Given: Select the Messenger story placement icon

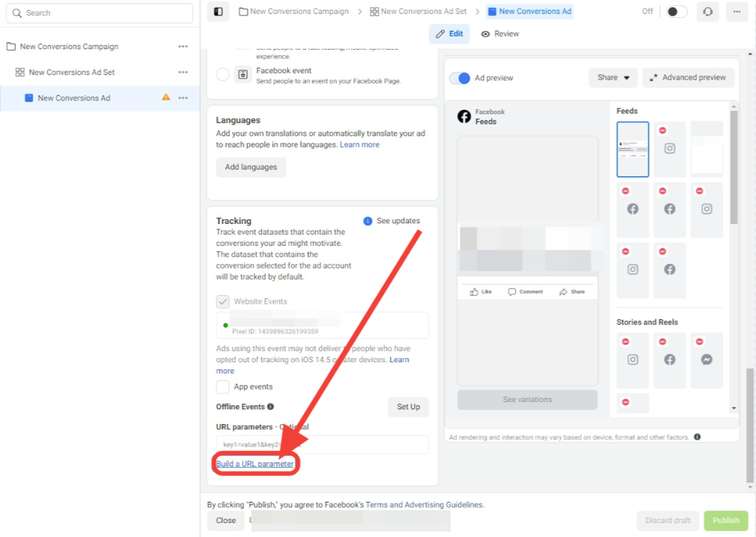Looking at the screenshot, I should (706, 360).
